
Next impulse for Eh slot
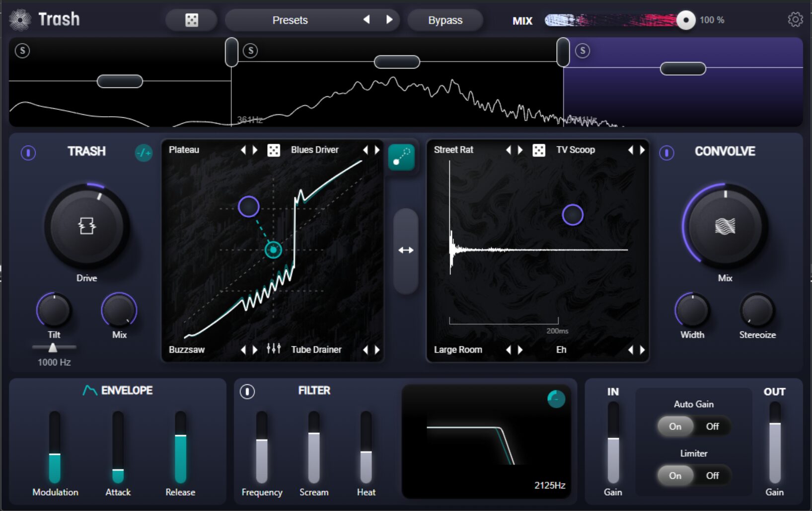coord(642,349)
